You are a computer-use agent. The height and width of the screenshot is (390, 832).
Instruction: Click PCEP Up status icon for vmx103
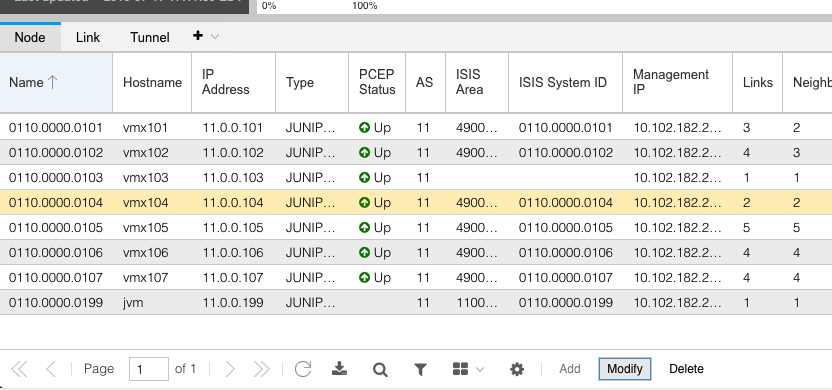[x=365, y=178]
